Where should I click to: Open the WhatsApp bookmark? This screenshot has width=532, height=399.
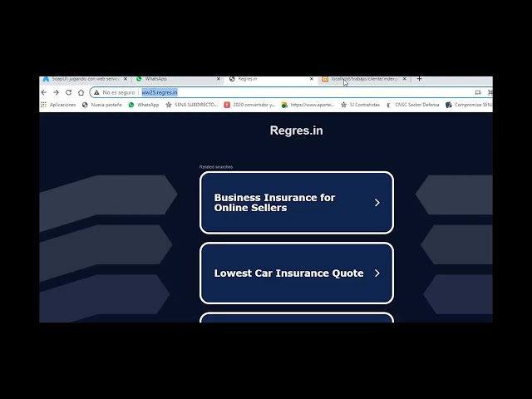coord(144,105)
